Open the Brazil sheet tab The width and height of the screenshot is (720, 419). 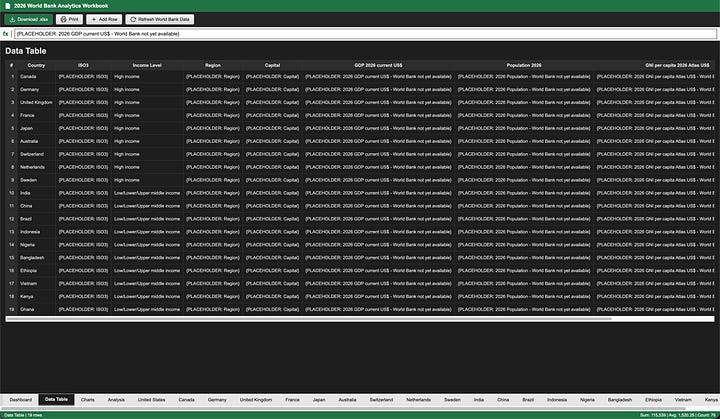click(528, 400)
